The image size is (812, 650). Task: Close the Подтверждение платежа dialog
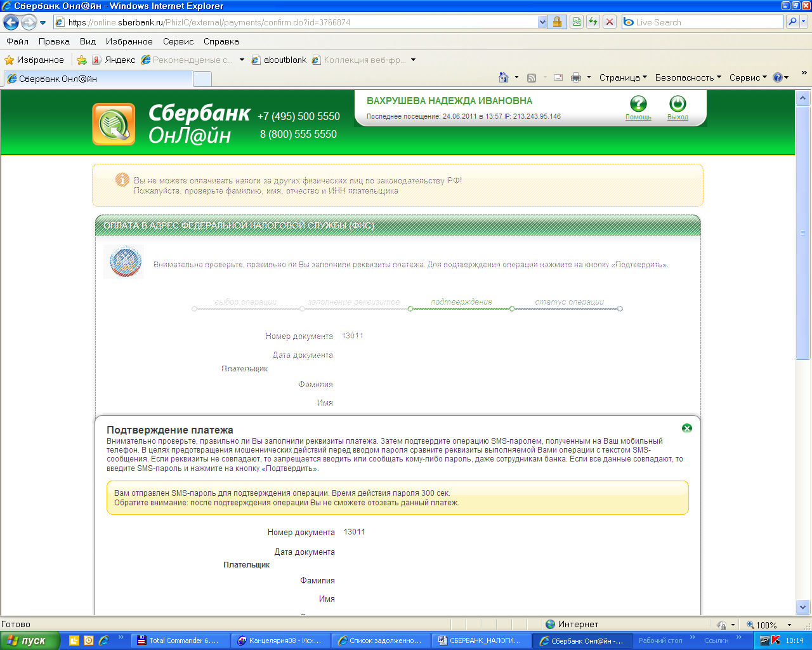click(687, 428)
